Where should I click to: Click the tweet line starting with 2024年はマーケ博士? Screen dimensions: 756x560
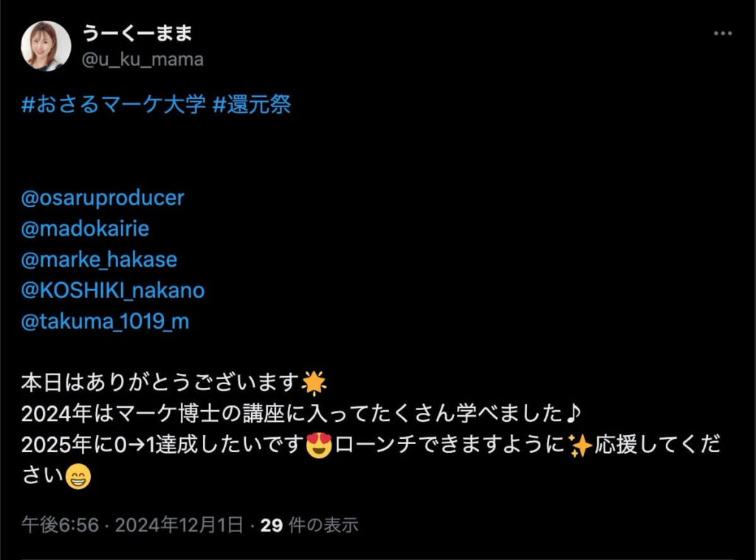click(x=301, y=414)
